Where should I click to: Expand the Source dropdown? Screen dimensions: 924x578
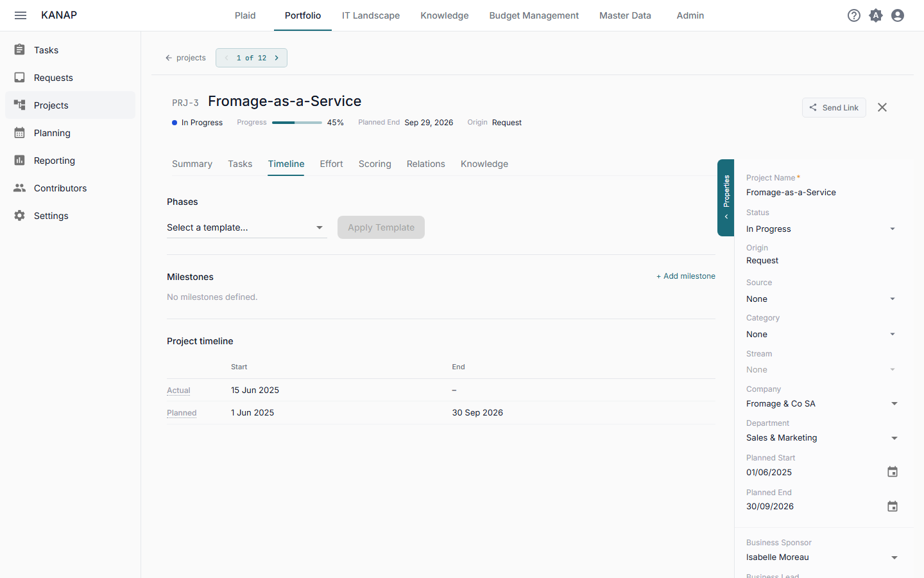[821, 299]
